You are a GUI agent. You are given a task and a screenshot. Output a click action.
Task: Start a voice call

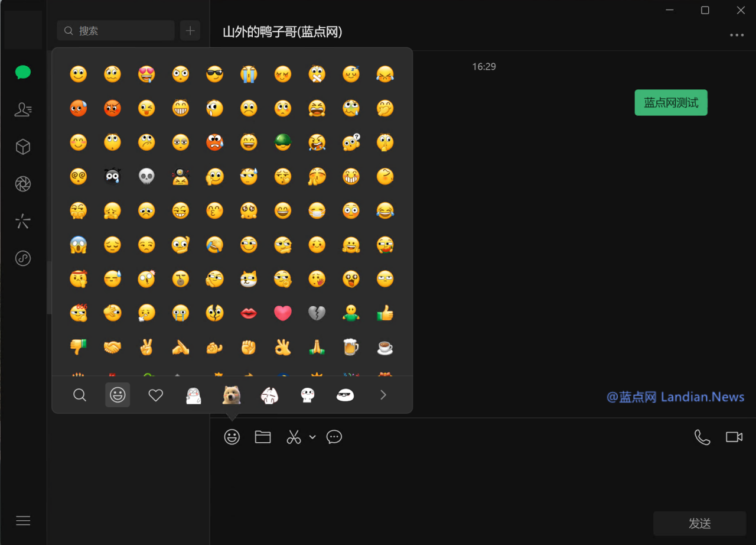point(702,437)
